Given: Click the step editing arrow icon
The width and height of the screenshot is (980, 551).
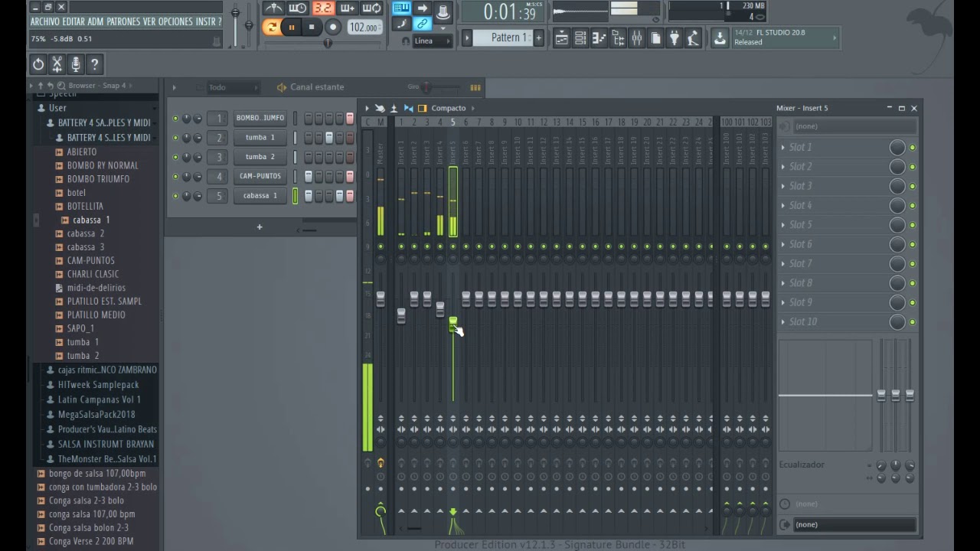Looking at the screenshot, I should tap(422, 8).
